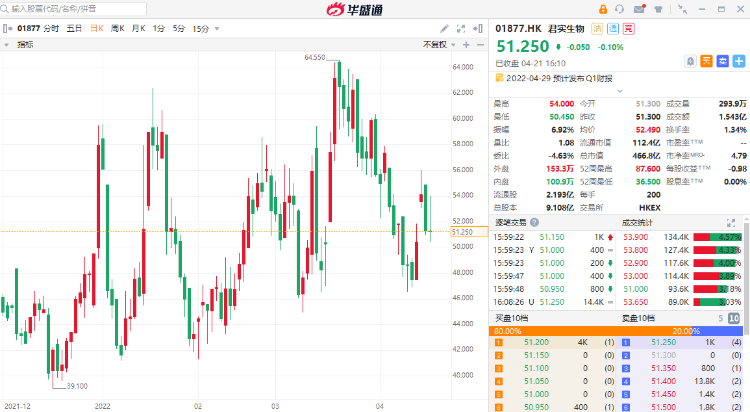This screenshot has width=750, height=412.
Task: Click the 01877.HK stock code title
Action: click(x=518, y=29)
